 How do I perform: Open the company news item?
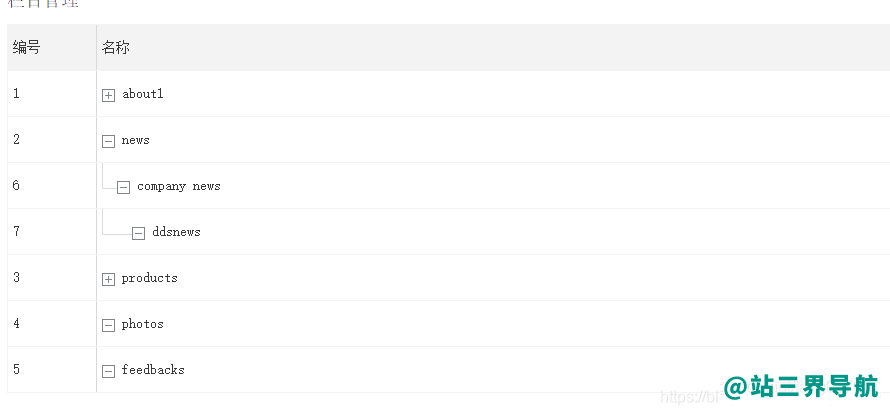(x=179, y=186)
